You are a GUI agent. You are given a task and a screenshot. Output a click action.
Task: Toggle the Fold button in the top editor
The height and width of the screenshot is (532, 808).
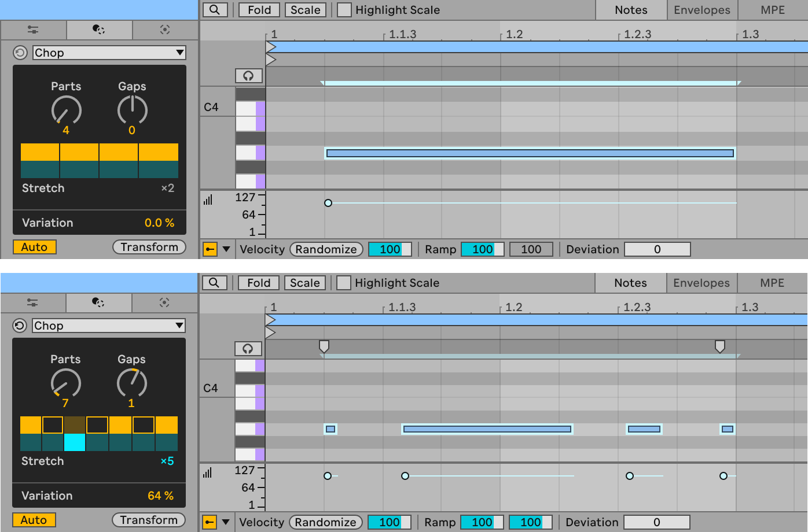pyautogui.click(x=259, y=10)
